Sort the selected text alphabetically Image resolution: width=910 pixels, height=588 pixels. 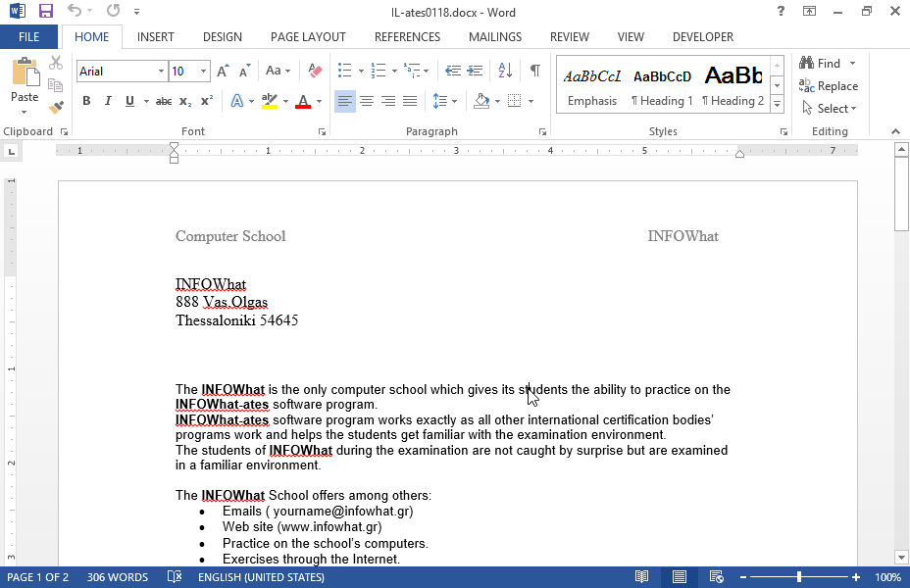tap(505, 71)
